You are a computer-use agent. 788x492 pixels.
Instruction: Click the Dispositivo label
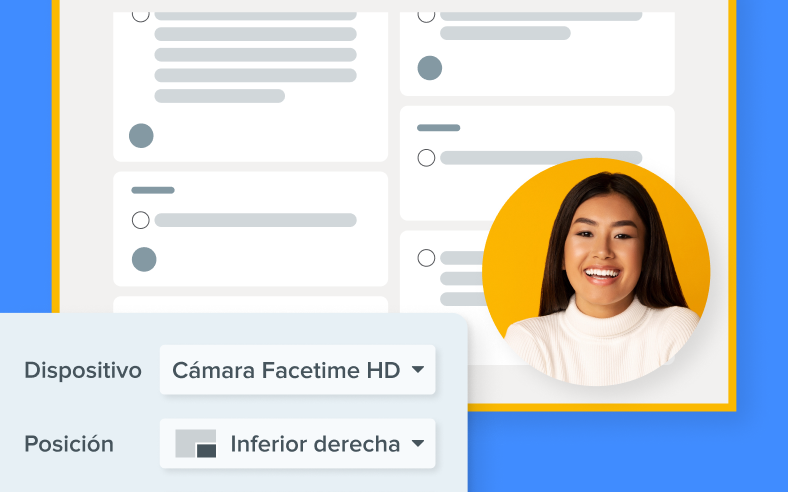pyautogui.click(x=83, y=370)
